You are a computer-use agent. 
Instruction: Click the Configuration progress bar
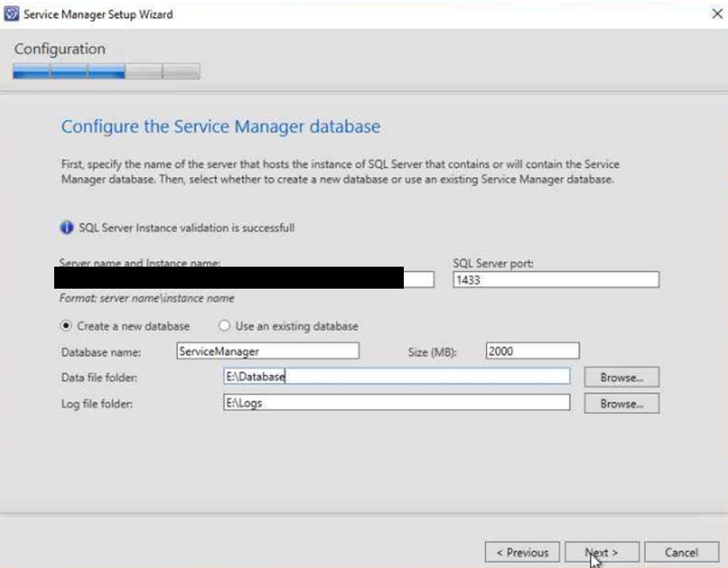coord(107,71)
